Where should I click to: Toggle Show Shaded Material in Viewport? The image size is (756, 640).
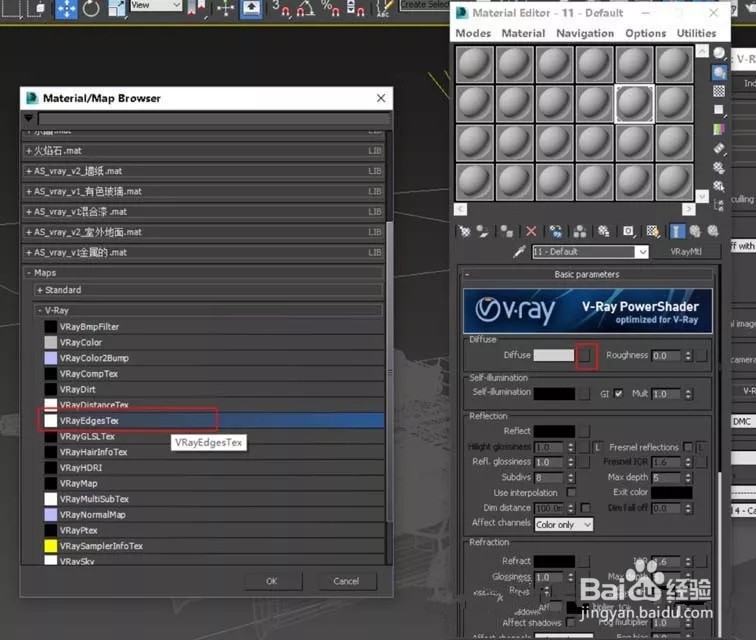tap(653, 231)
